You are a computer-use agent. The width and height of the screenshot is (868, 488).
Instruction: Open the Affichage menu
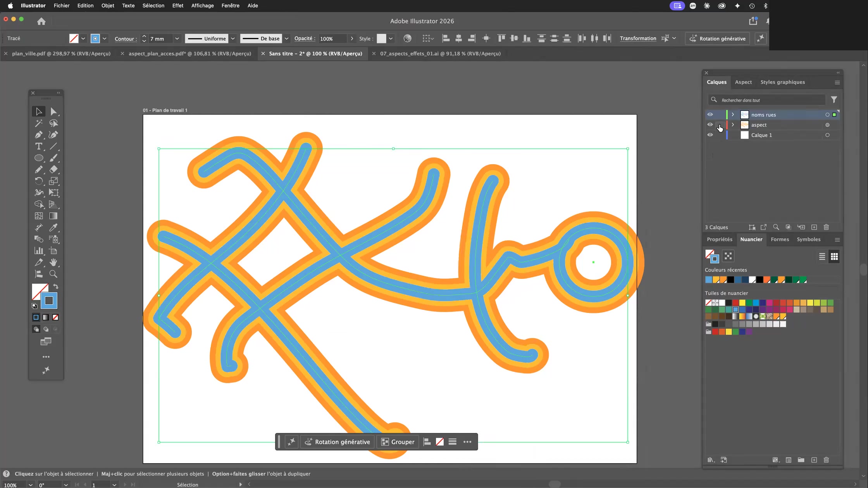tap(202, 5)
